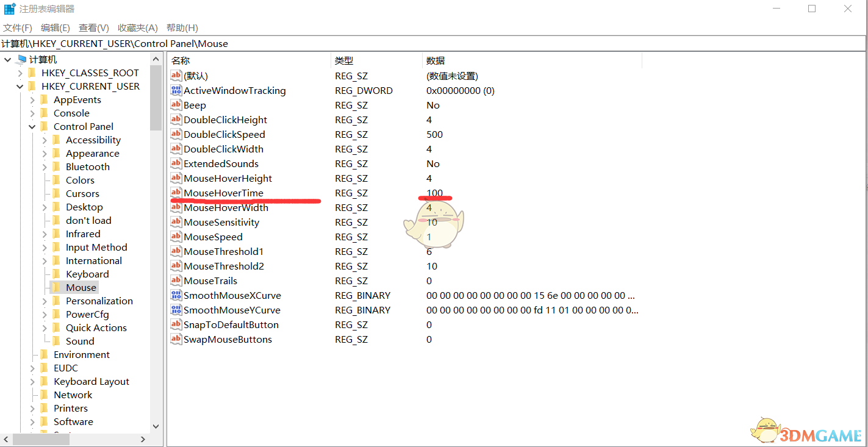The image size is (868, 447).
Task: Click the SmoothMouseYCurve binary icon
Action: 176,310
